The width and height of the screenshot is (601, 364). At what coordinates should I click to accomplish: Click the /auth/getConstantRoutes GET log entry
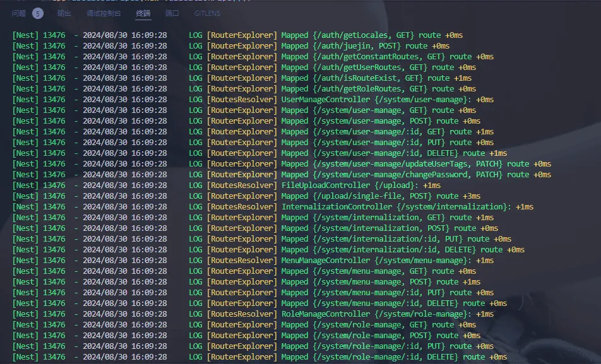[x=253, y=57]
